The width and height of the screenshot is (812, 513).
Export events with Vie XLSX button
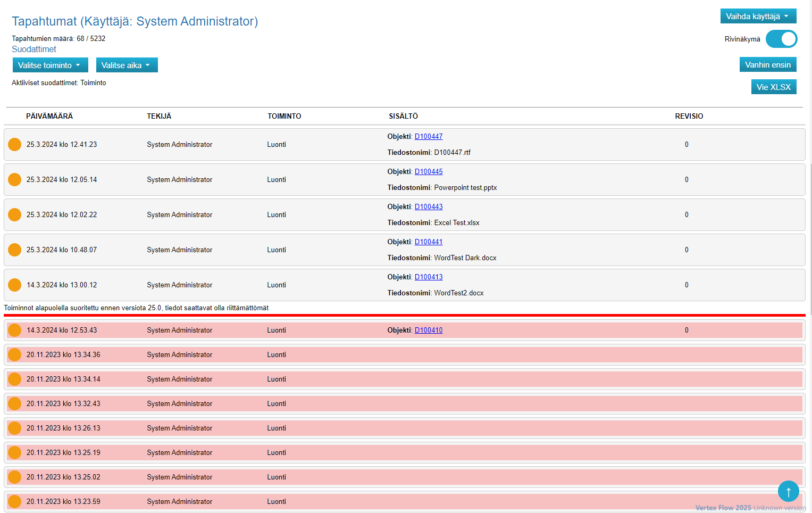[773, 87]
